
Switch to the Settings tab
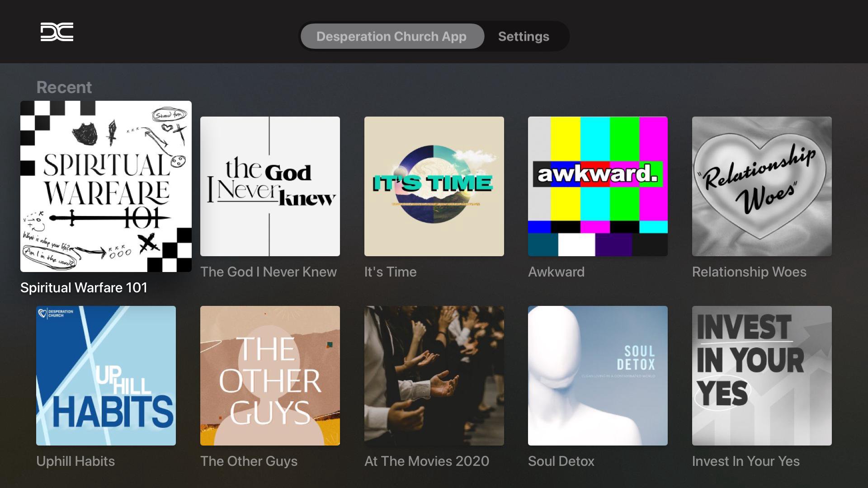524,36
